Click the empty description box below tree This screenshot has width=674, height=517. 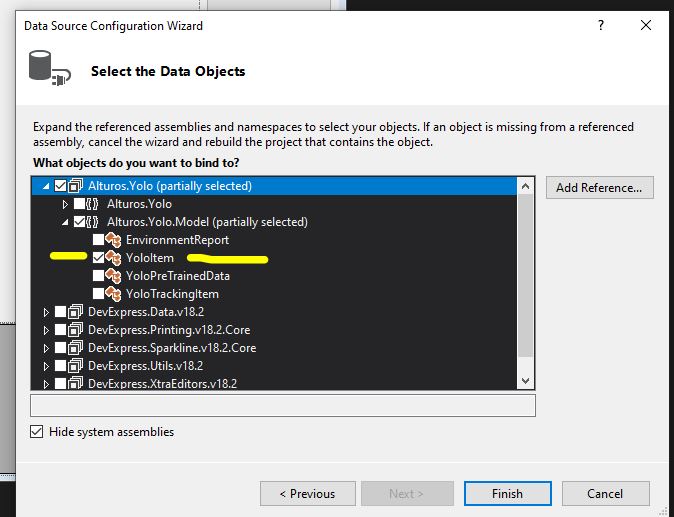tap(283, 405)
